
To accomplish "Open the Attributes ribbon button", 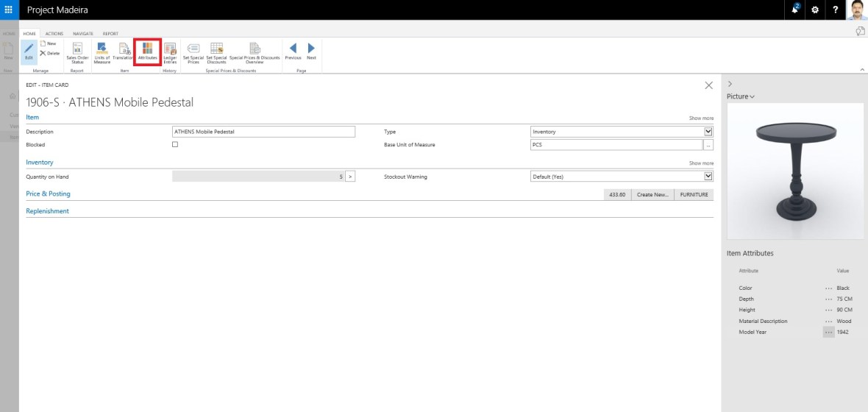I will click(147, 51).
